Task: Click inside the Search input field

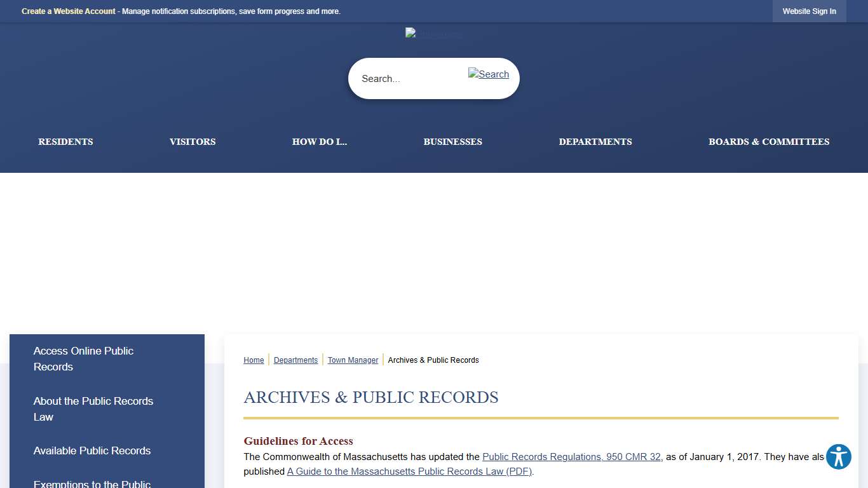Action: click(x=407, y=78)
